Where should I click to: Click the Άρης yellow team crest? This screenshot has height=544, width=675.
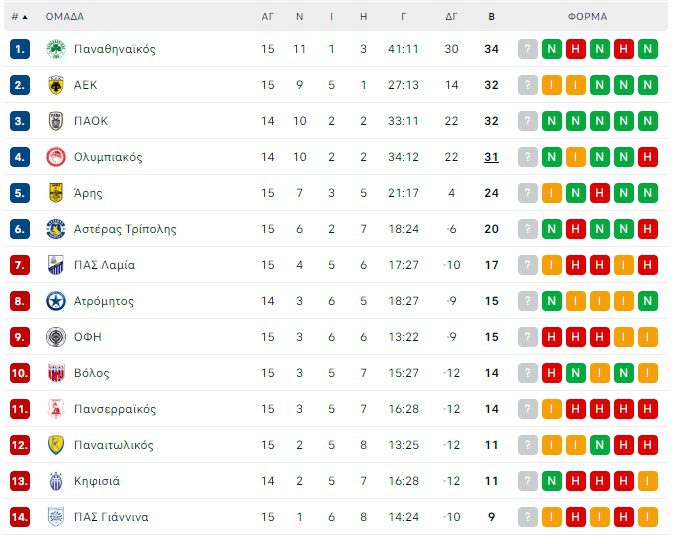pos(56,193)
